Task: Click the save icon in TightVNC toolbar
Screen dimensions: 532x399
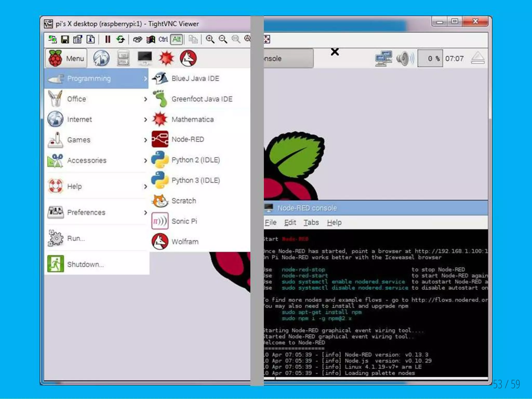Action: point(65,39)
